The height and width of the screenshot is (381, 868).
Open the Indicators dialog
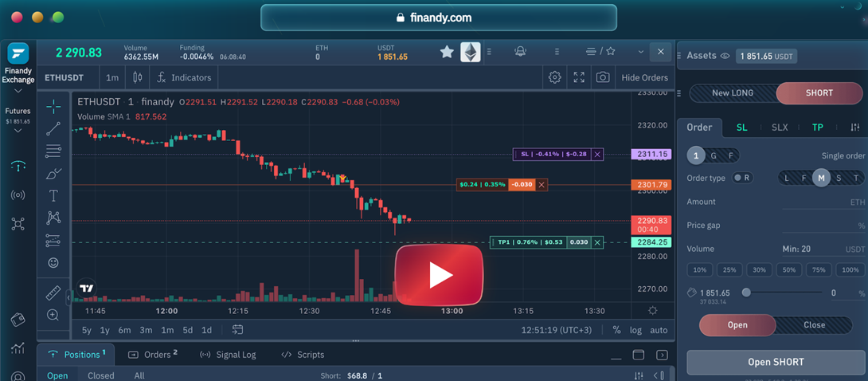pyautogui.click(x=184, y=77)
